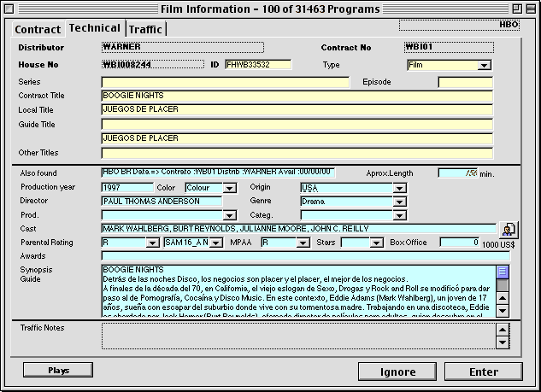
Task: Click the Synopsis scrollbar thumb
Action: (x=503, y=272)
